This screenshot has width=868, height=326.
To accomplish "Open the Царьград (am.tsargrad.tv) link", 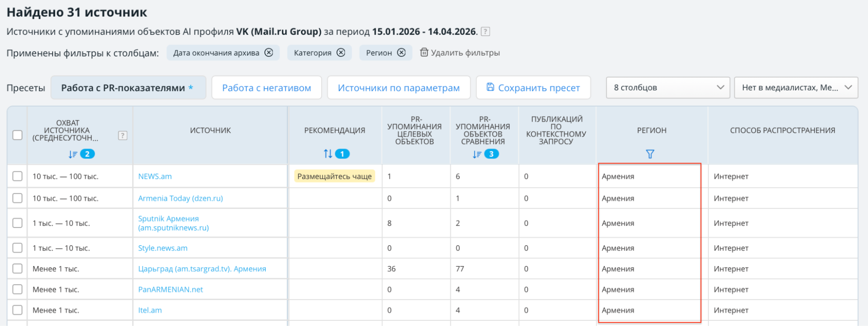I will tap(202, 269).
